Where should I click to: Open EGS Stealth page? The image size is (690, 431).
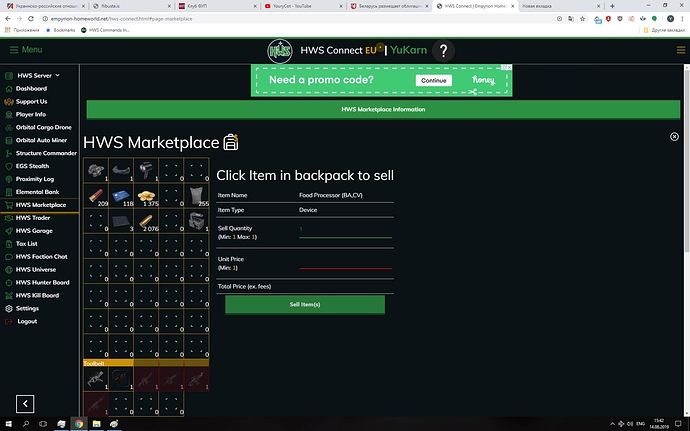click(32, 166)
